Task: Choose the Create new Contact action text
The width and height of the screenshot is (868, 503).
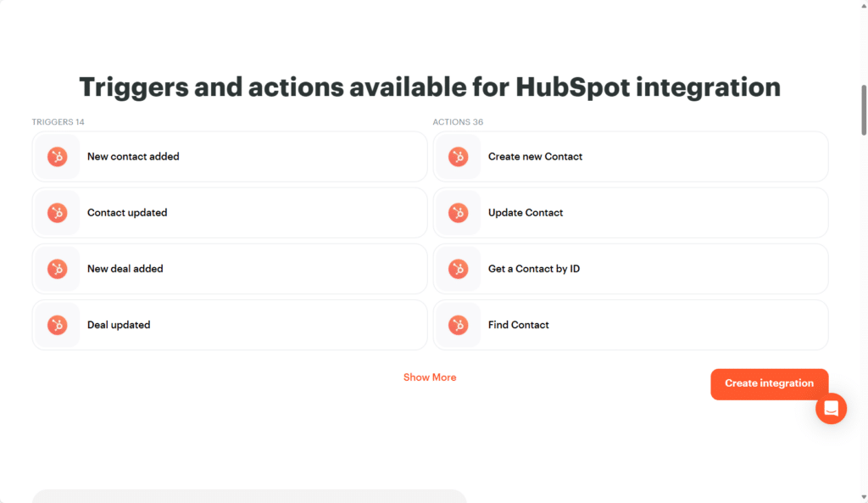Action: [535, 157]
